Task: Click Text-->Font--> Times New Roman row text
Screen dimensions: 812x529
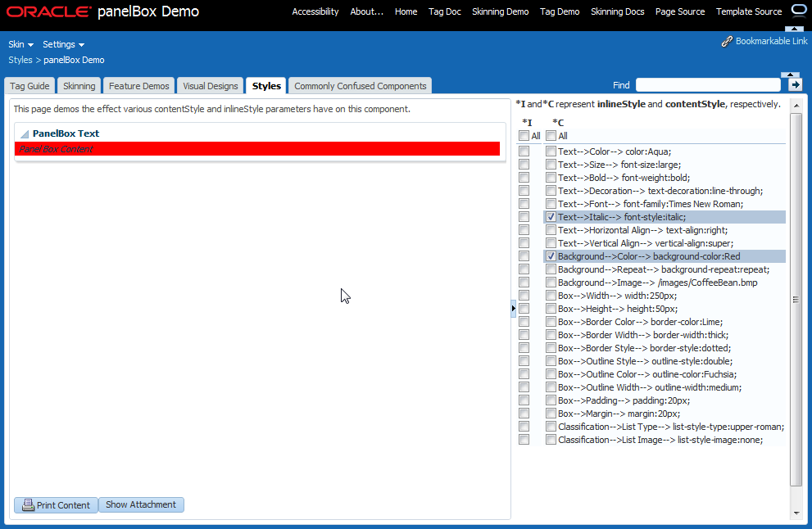Action: pyautogui.click(x=651, y=204)
